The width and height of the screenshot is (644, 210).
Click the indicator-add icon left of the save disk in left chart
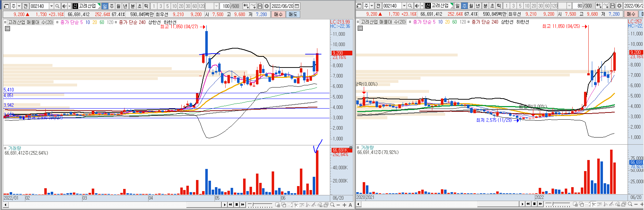pos(253,6)
